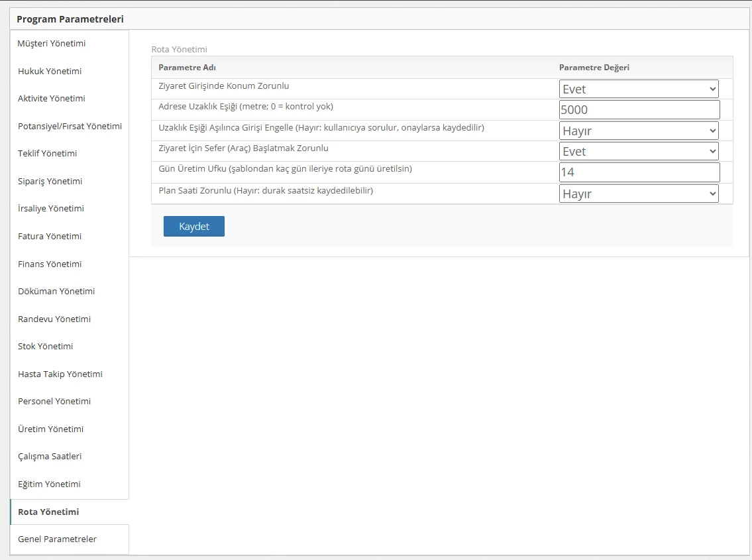
Task: Click the Adrese Uzaklık Eşiği parameter label
Action: click(x=246, y=107)
